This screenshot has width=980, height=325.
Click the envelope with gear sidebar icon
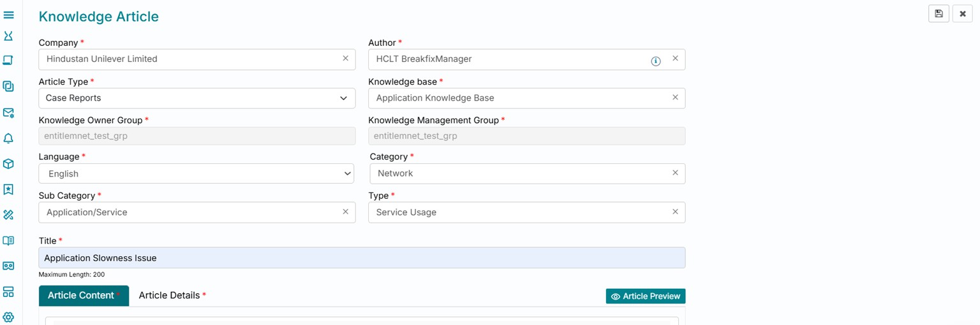[x=8, y=113]
